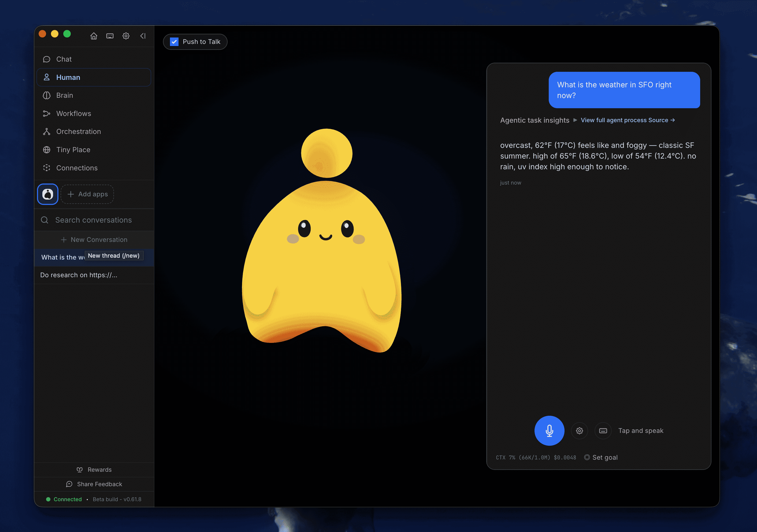Open the Workflows section
Image resolution: width=757 pixels, height=532 pixels.
pos(94,114)
